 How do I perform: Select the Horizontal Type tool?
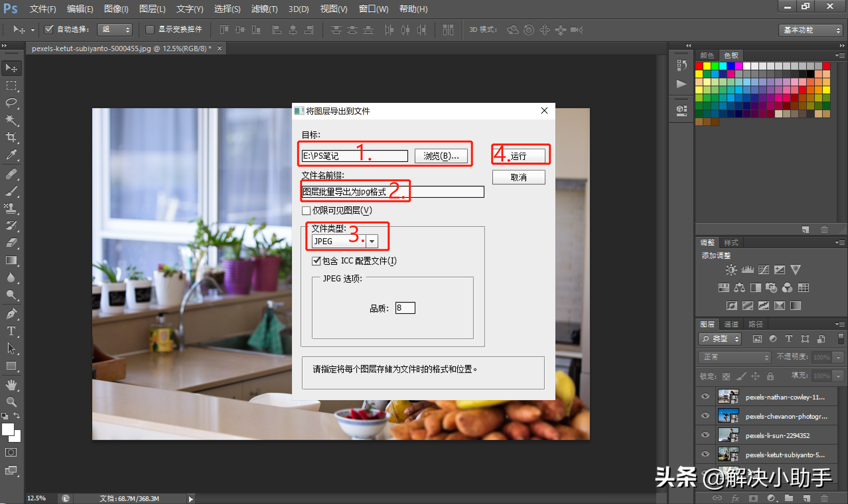pyautogui.click(x=12, y=331)
